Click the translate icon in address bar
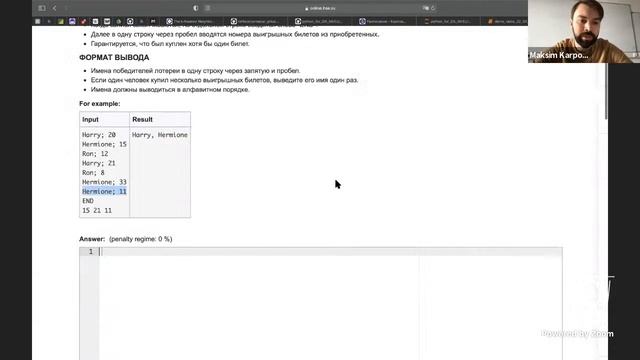The image size is (640, 360). (x=425, y=8)
